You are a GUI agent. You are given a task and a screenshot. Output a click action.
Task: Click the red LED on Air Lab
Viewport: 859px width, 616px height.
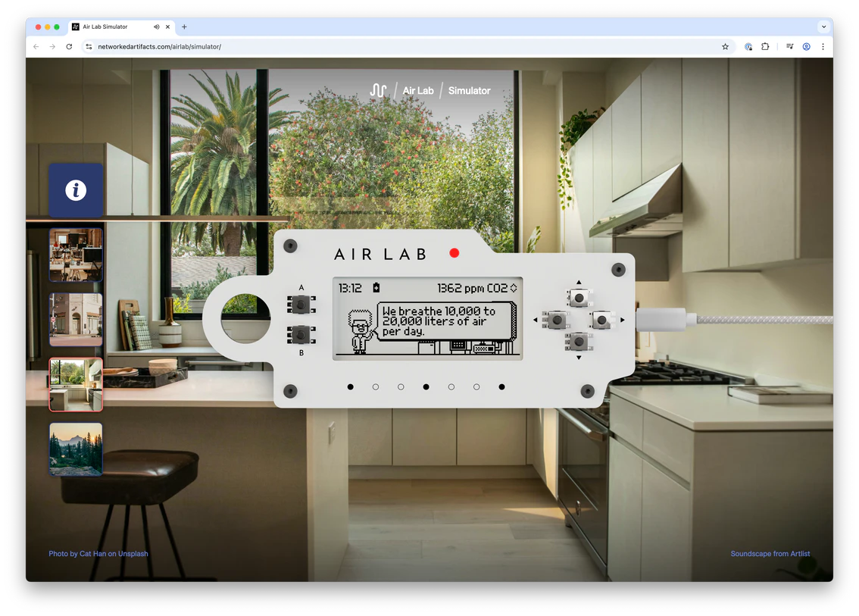(454, 253)
